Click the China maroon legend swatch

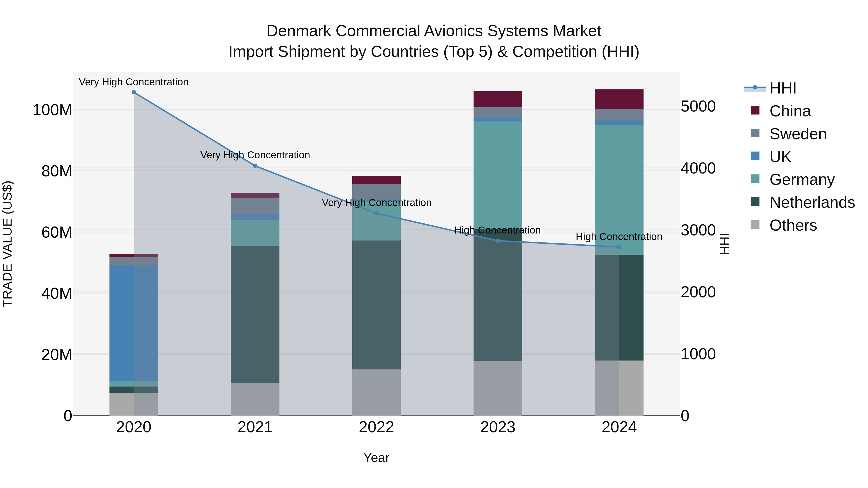tap(755, 110)
